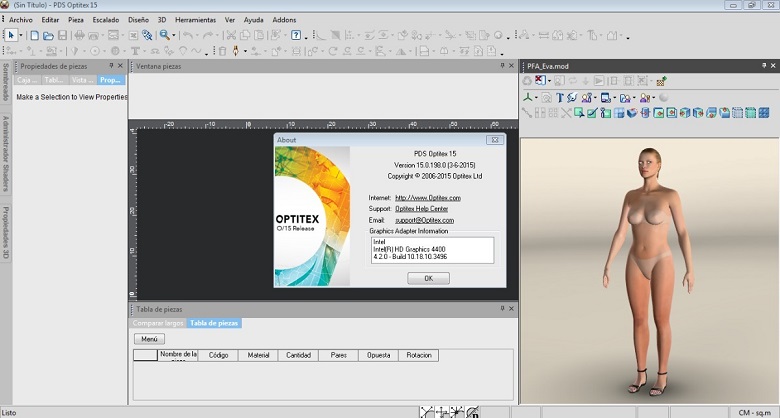Click the blue question mark help icon
Screen dimensions: 780x418
click(x=296, y=35)
